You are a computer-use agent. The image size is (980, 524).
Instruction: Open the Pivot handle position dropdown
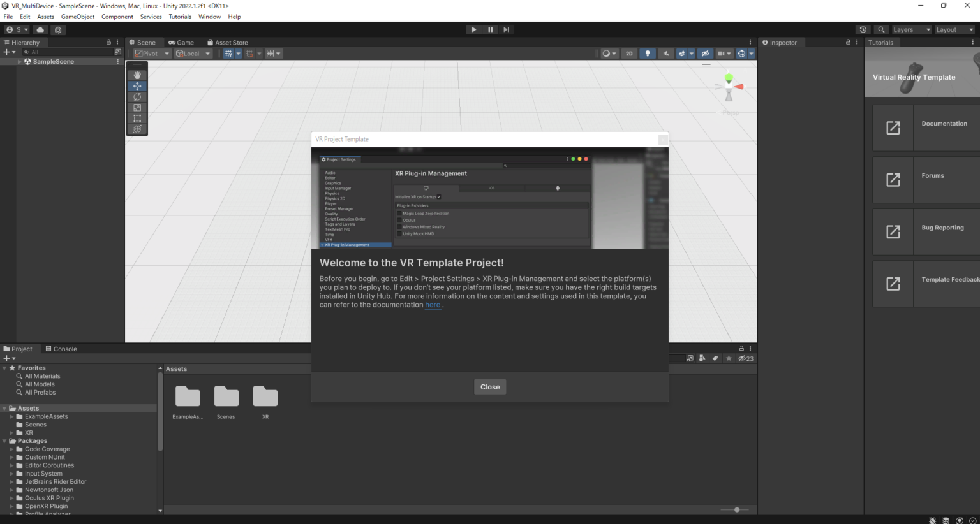click(x=152, y=54)
